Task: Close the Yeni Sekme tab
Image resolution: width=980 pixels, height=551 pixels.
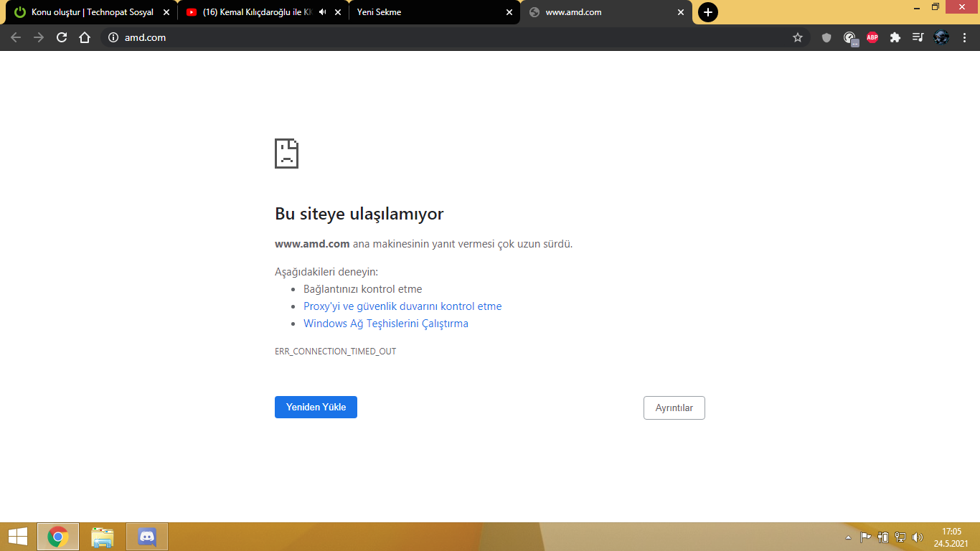Action: click(509, 12)
